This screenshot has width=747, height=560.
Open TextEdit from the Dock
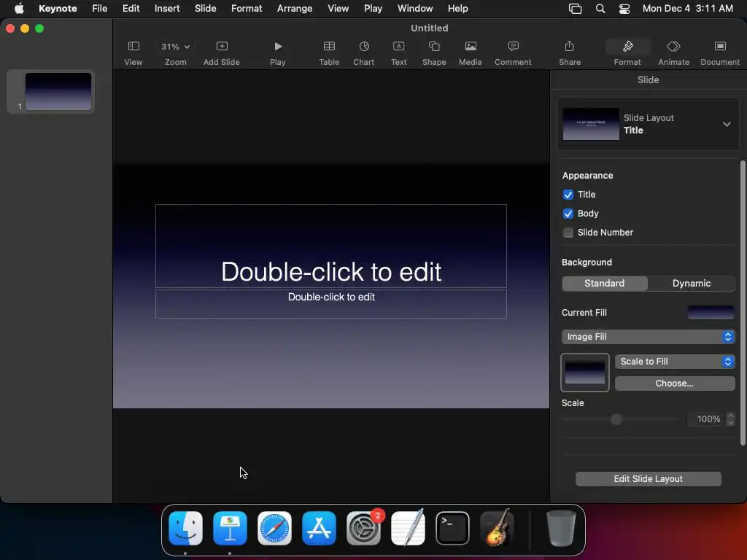[x=408, y=529]
